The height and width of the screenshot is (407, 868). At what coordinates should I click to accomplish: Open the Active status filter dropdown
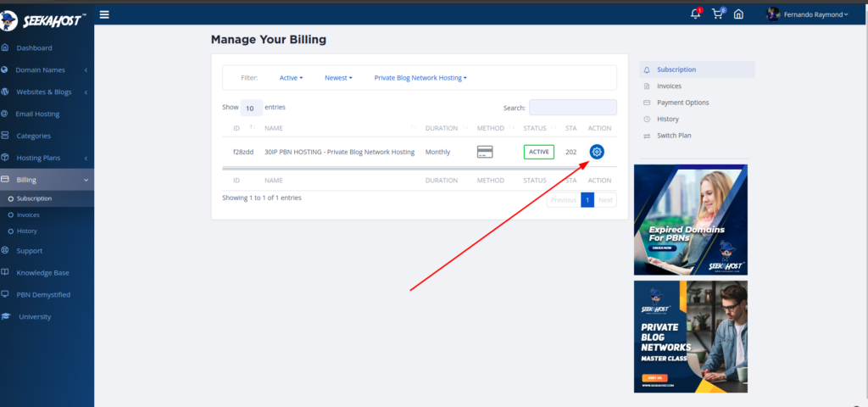pos(291,78)
